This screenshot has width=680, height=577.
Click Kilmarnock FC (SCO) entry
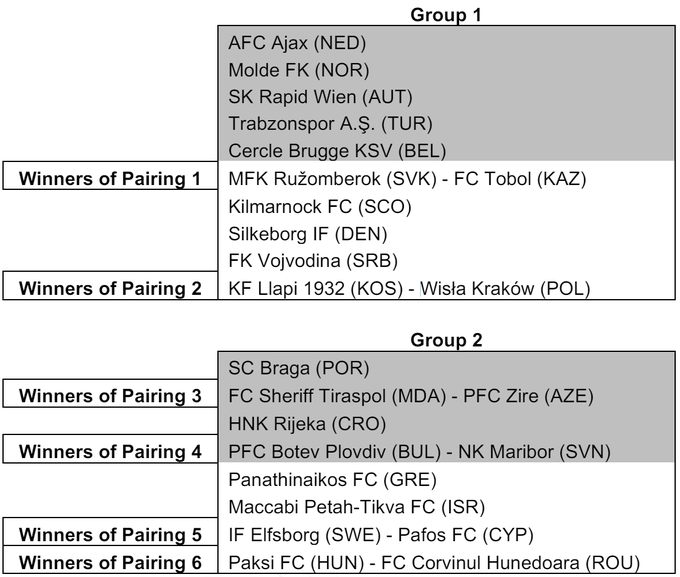319,207
